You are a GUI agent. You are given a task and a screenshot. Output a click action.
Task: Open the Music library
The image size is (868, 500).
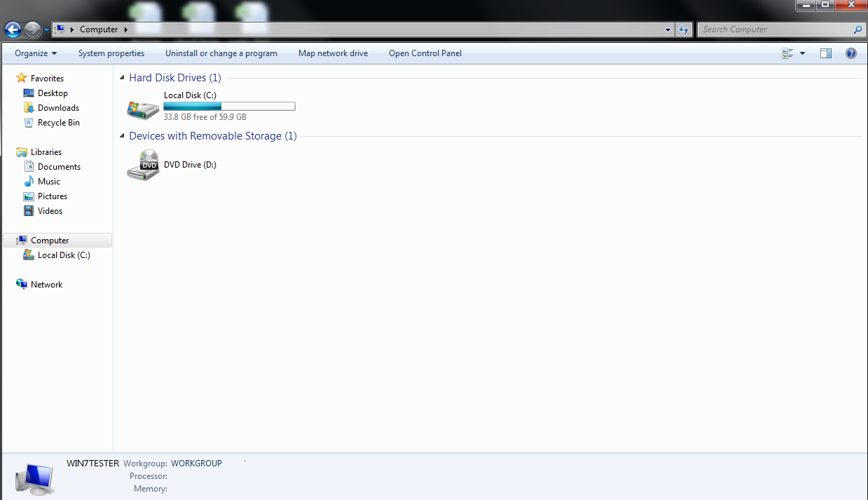click(49, 182)
